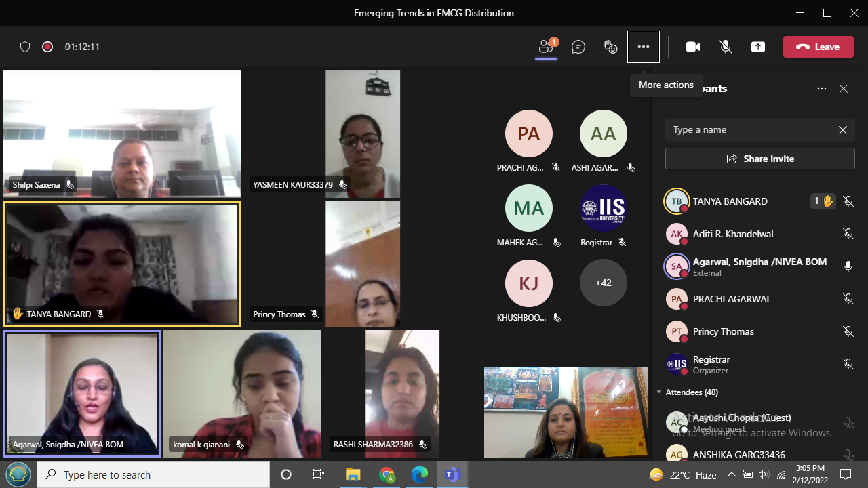
Task: Show the +42 more participants
Action: [x=603, y=283]
